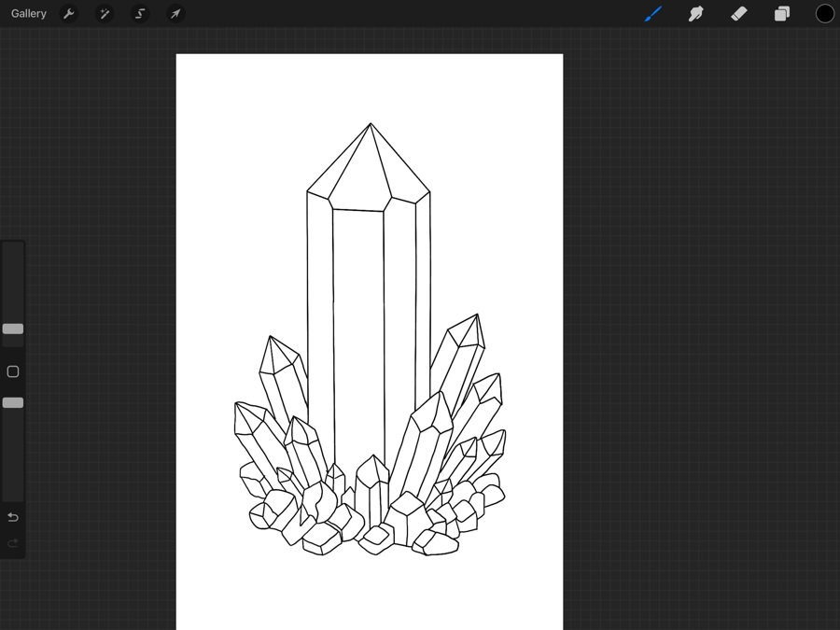Select the Smudge tool
The image size is (840, 630).
[x=695, y=14]
